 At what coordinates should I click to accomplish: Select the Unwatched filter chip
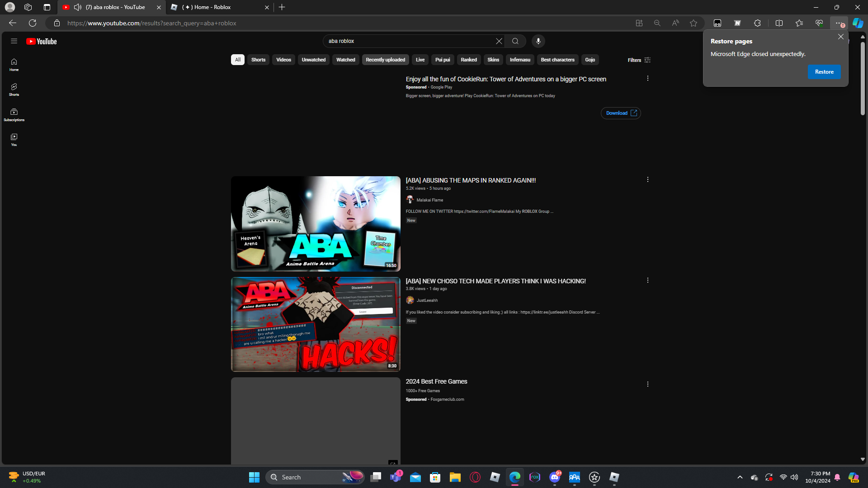point(314,60)
